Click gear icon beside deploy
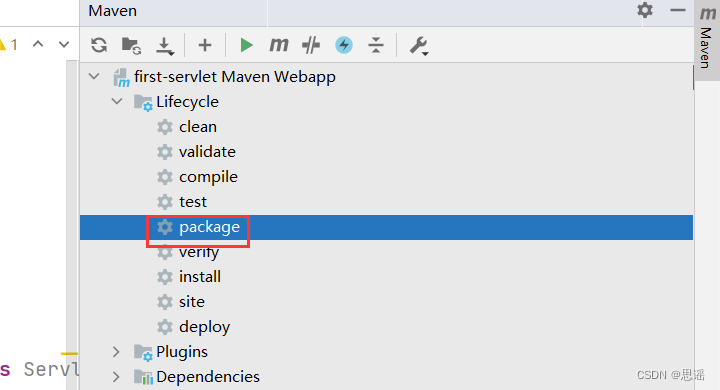Image resolution: width=720 pixels, height=390 pixels. click(x=165, y=327)
